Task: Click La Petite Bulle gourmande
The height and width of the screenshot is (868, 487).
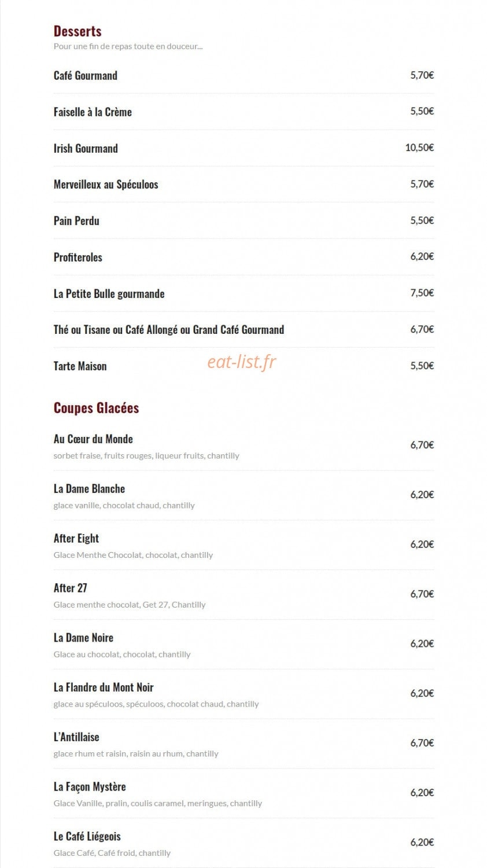Action: tap(109, 293)
